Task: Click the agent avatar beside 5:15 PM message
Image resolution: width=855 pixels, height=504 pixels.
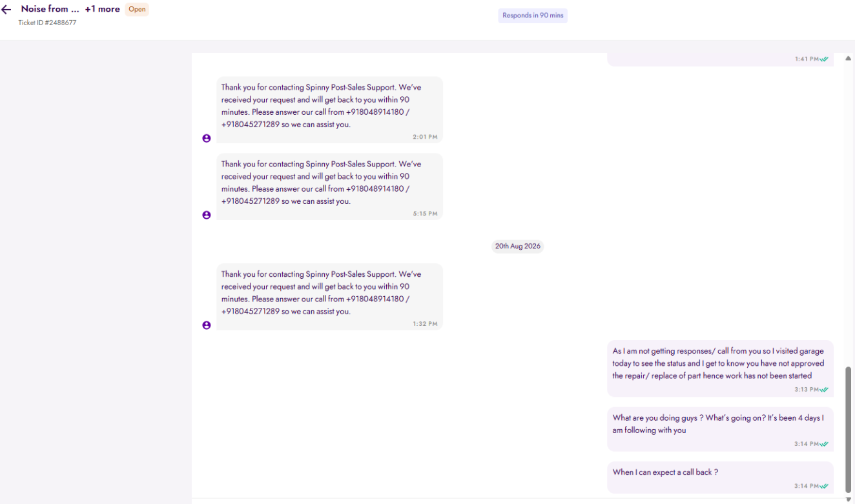Action: pos(207,215)
